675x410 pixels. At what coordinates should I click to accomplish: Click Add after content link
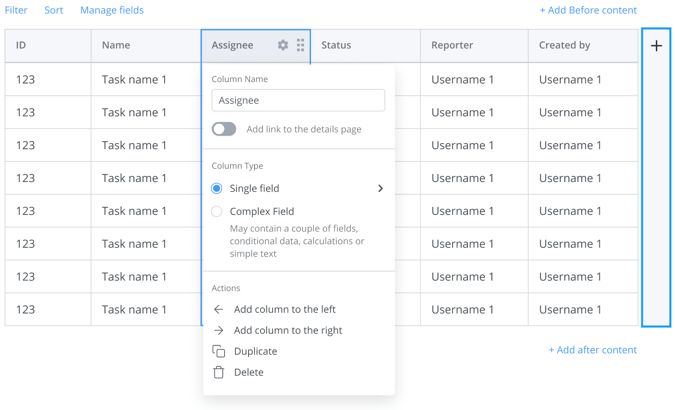click(x=592, y=350)
